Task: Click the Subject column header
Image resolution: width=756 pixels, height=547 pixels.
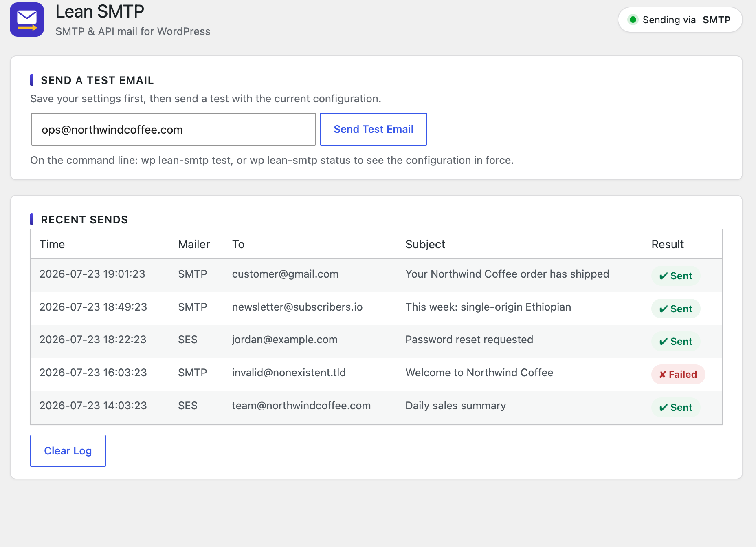Action: (x=425, y=244)
